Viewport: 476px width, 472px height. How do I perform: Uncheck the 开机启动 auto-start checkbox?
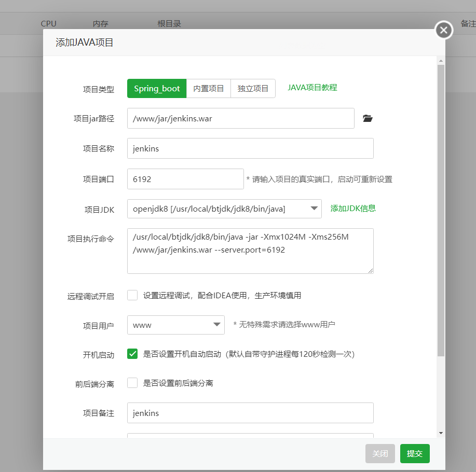(132, 354)
